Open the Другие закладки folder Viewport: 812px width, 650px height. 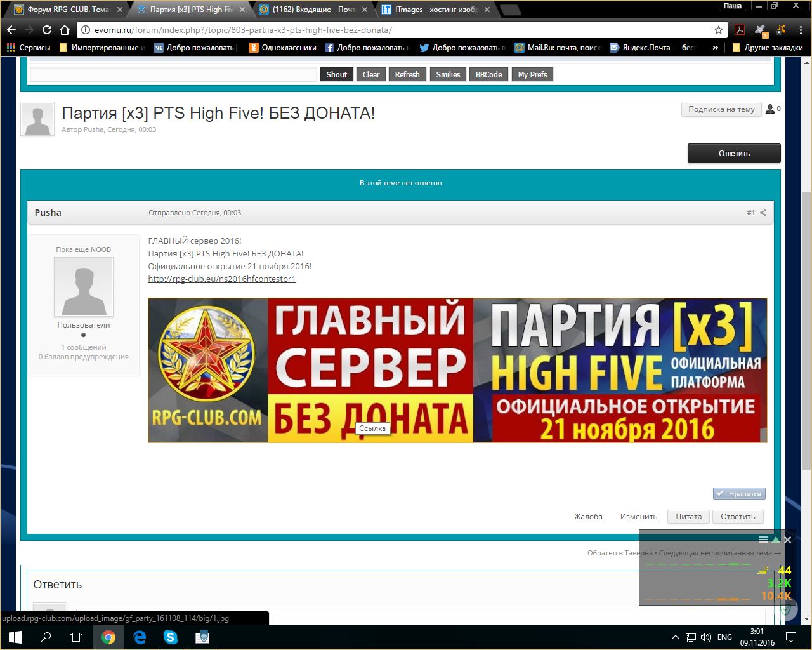click(x=768, y=48)
